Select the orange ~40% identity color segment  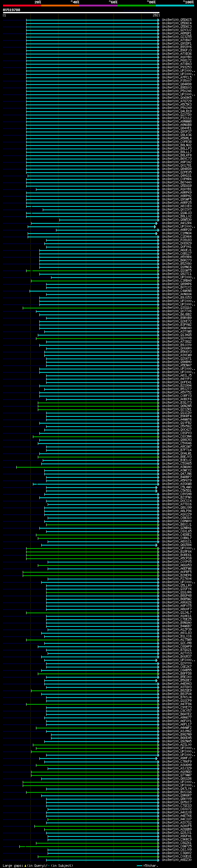[60, 6]
